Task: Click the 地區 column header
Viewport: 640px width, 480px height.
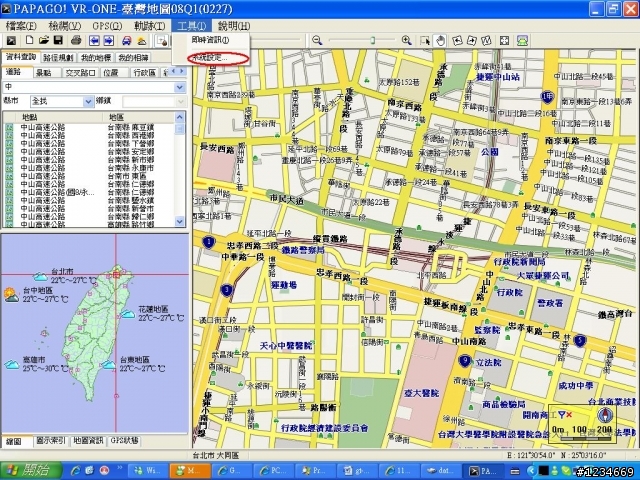Action: point(139,118)
